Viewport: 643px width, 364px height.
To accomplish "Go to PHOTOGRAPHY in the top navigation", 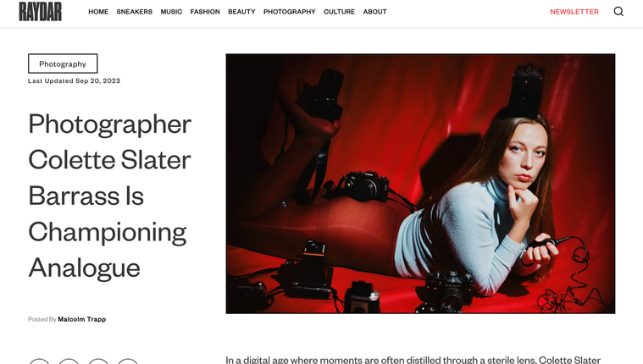I will [290, 12].
